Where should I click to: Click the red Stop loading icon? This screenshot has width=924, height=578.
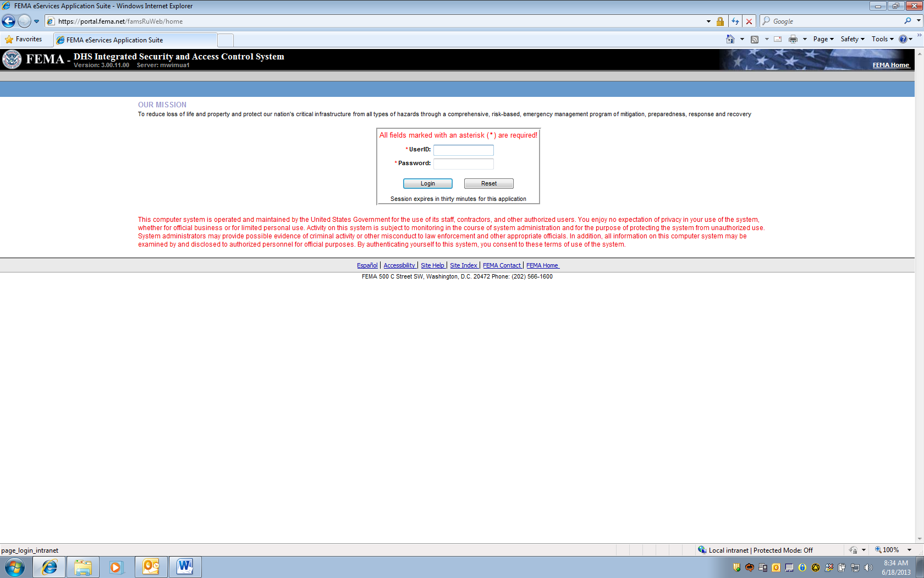click(749, 21)
